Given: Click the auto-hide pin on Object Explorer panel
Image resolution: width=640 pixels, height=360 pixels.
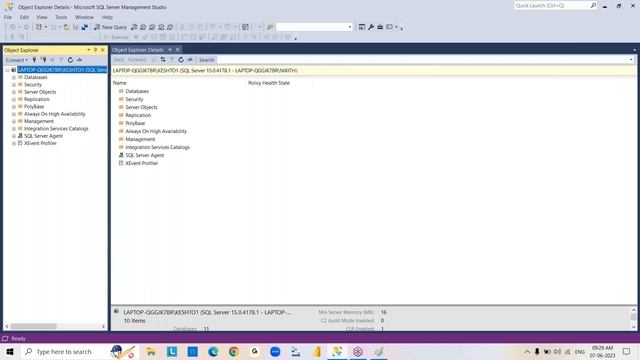Looking at the screenshot, I should tap(96, 50).
